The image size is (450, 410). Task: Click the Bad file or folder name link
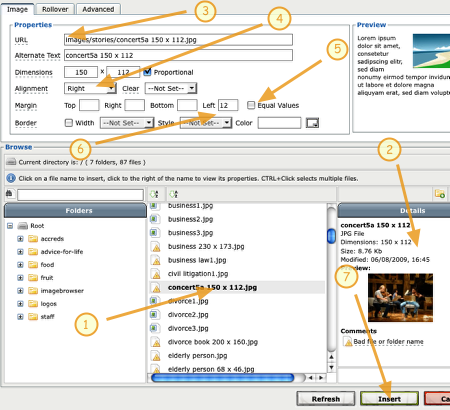click(388, 342)
